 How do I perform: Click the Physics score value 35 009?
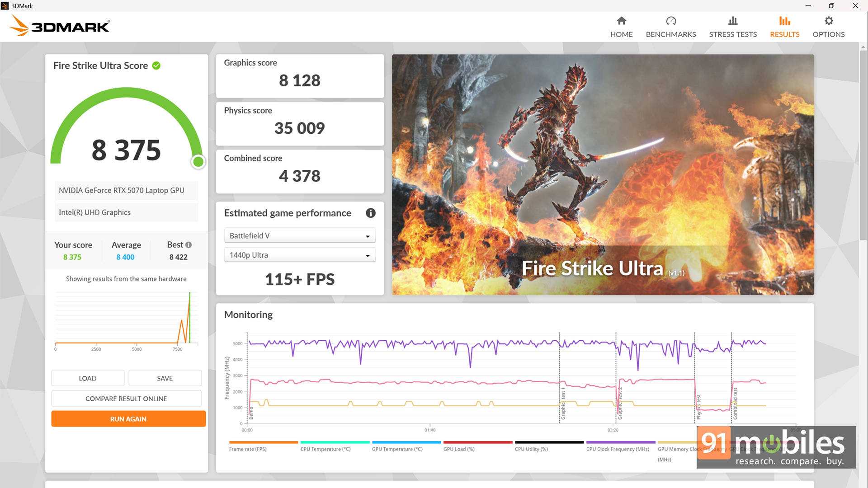[299, 128]
